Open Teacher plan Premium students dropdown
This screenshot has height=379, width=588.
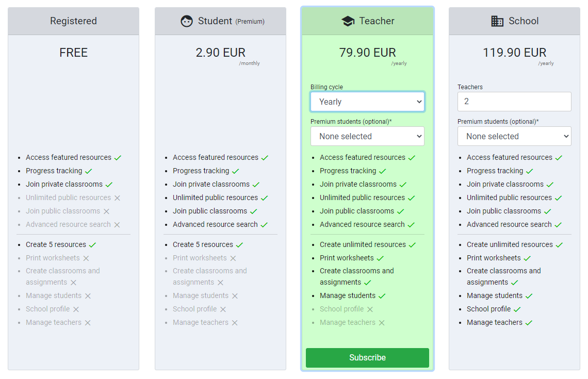(367, 136)
